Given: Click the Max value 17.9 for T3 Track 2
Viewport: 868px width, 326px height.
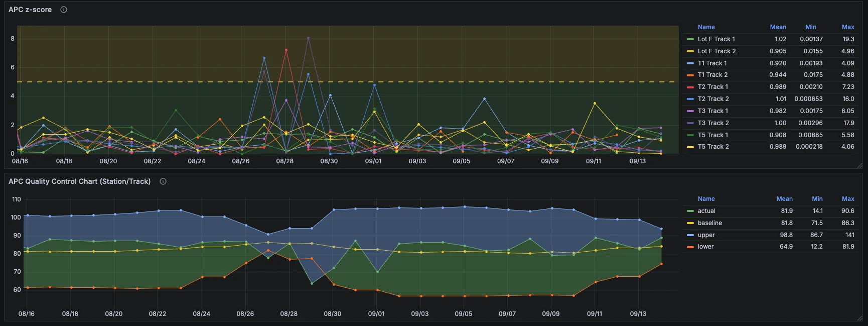Looking at the screenshot, I should tap(848, 123).
